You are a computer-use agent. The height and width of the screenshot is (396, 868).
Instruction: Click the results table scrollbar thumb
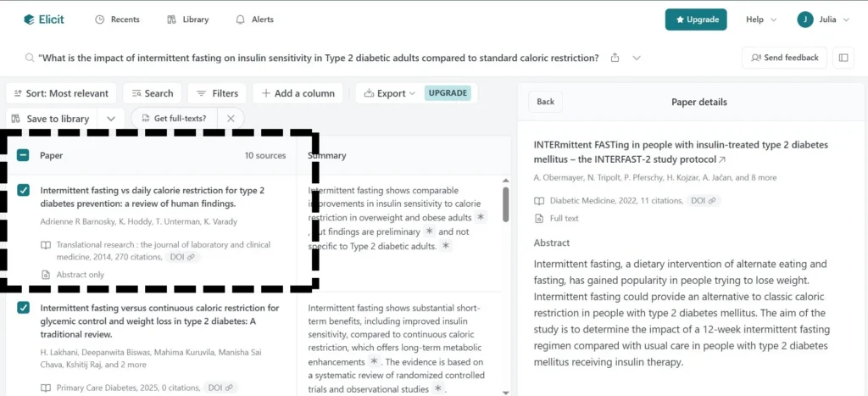click(505, 204)
